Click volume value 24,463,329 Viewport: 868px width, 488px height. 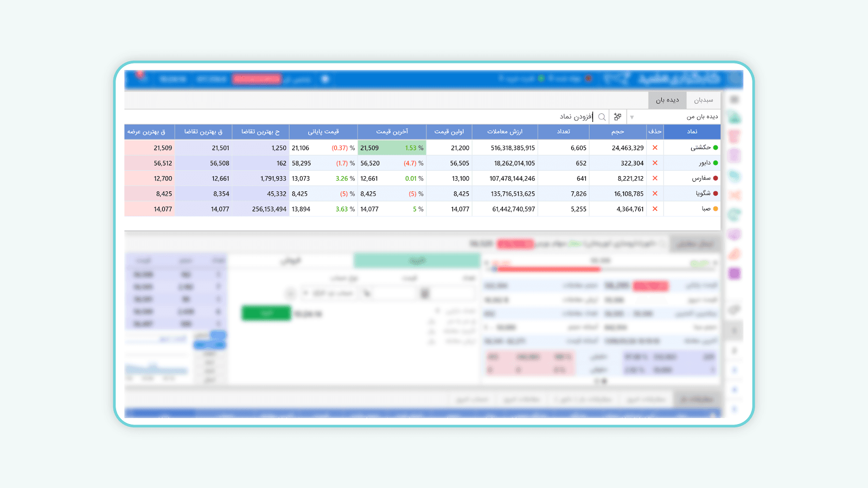click(628, 148)
